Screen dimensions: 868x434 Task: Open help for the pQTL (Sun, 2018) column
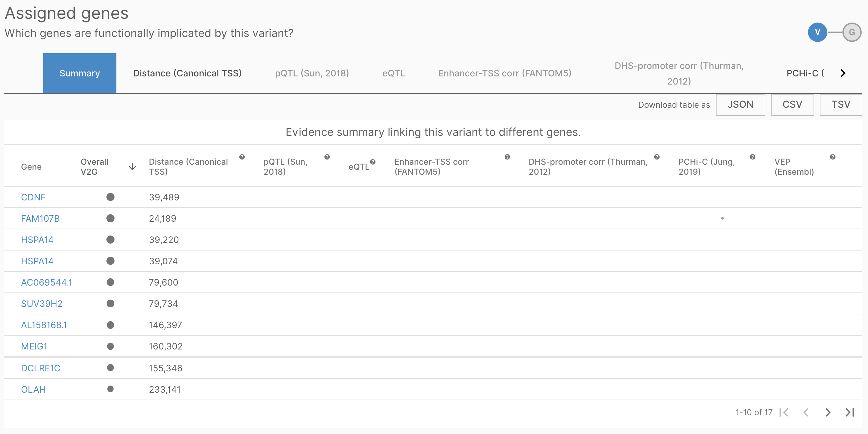coord(327,157)
